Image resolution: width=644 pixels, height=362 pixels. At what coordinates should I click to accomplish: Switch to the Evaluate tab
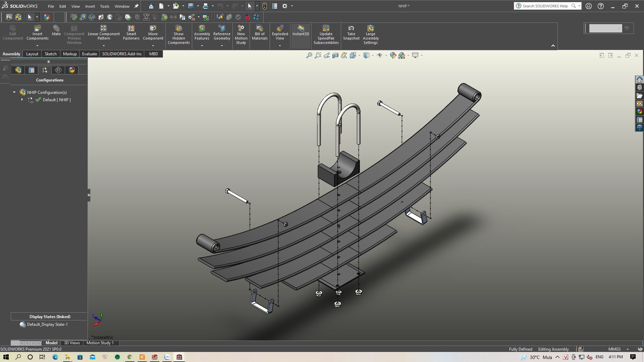point(90,54)
